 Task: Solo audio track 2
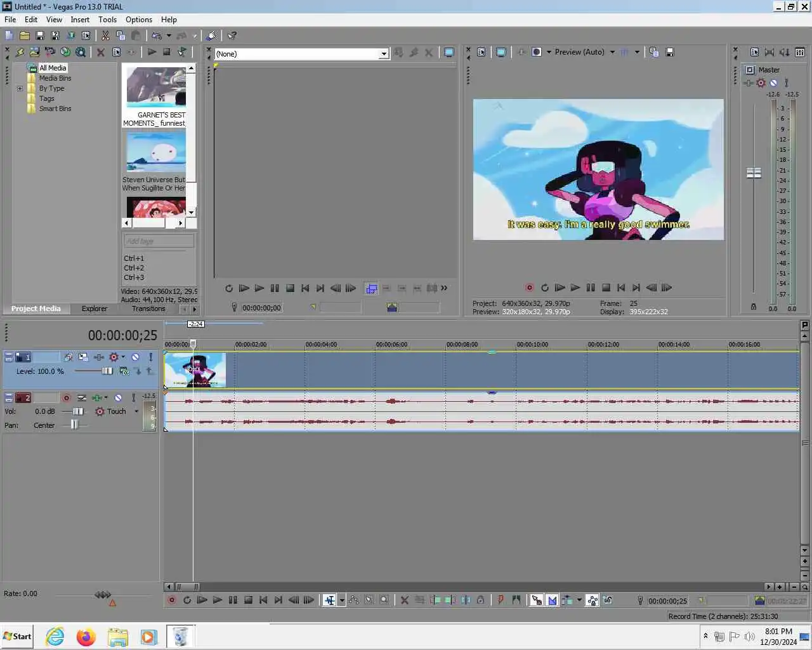pyautogui.click(x=133, y=398)
